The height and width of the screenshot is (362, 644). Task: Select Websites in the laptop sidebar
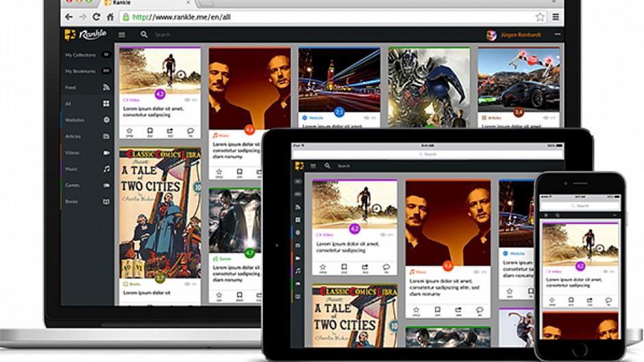point(87,120)
